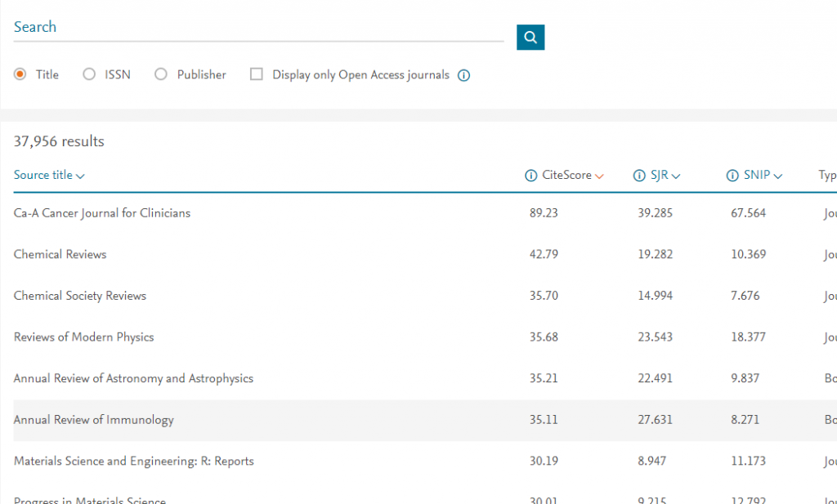Click the info icon beside SNIP
Screen dimensions: 837x504
point(732,176)
